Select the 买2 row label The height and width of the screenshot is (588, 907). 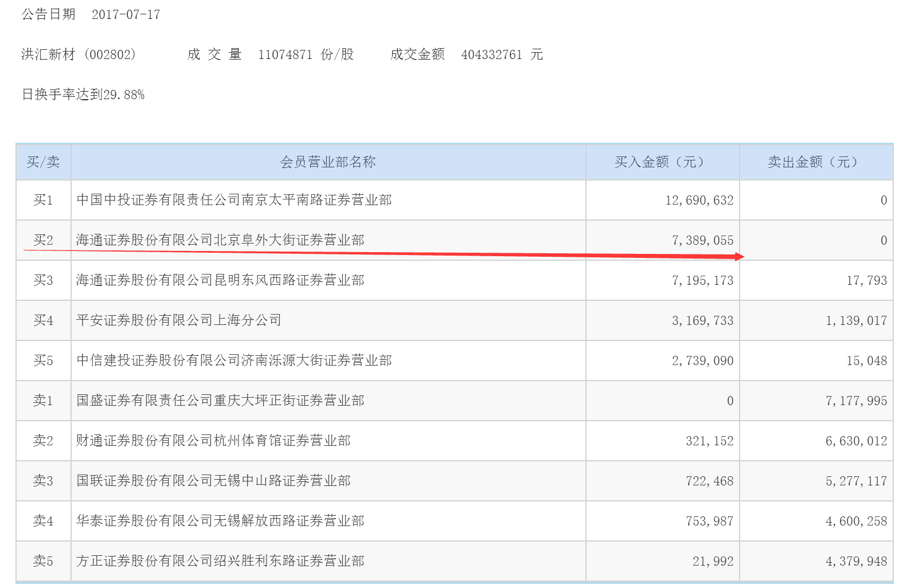tap(43, 240)
